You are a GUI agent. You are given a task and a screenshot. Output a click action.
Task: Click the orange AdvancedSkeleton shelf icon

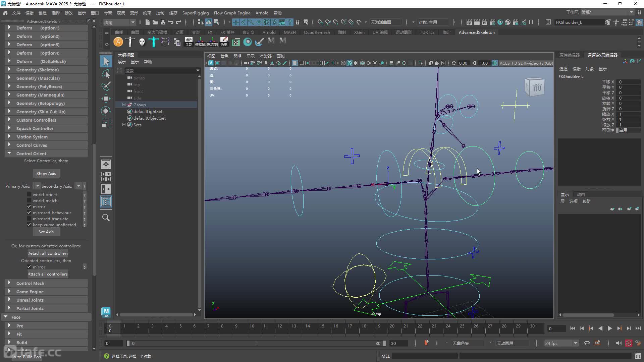point(118,42)
